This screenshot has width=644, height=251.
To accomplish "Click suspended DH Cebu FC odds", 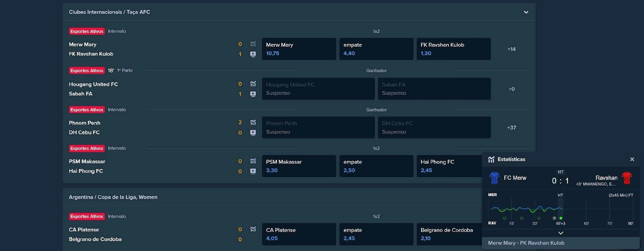I will (x=434, y=127).
